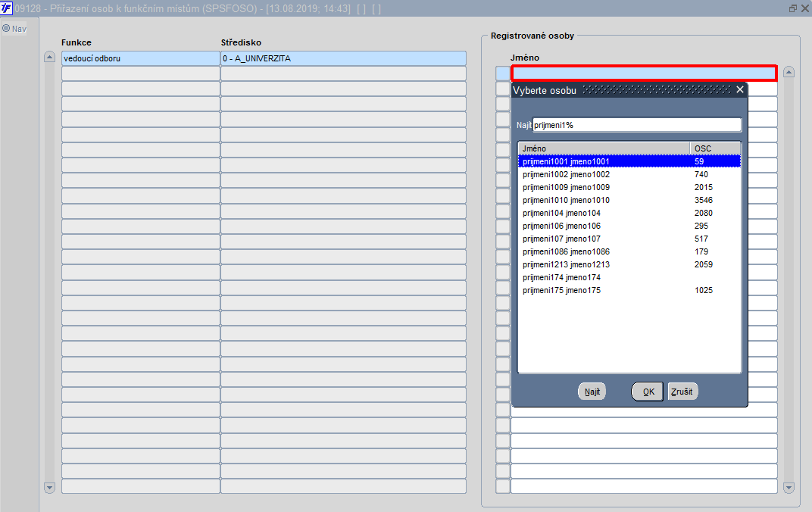Click the Nav radio button
The image size is (812, 512).
(x=6, y=29)
